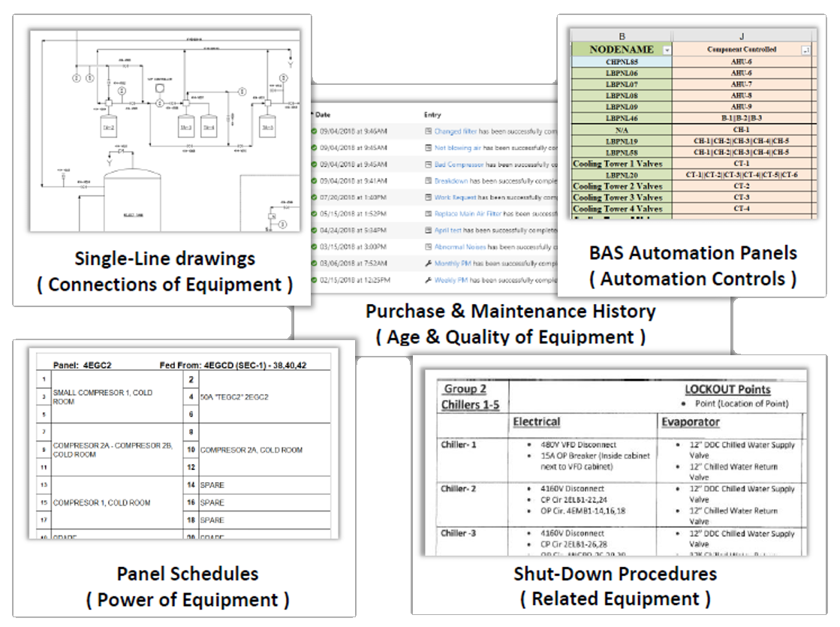
Task: Open the Not blowing air entry link
Action: pyautogui.click(x=457, y=147)
